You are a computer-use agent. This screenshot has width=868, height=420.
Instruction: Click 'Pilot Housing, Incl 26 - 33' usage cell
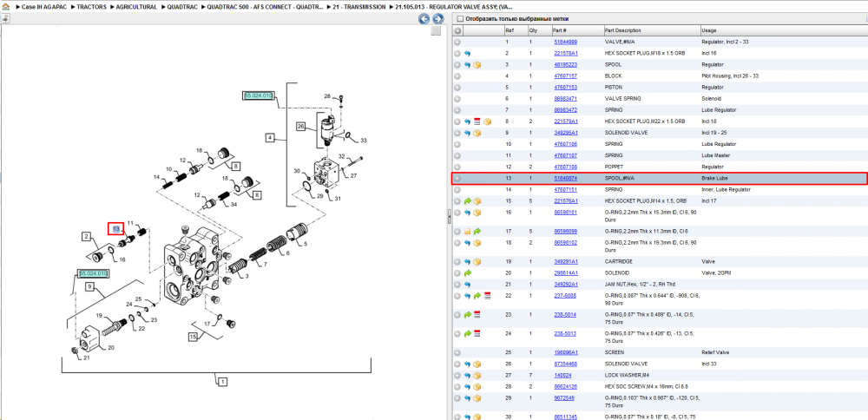(730, 75)
